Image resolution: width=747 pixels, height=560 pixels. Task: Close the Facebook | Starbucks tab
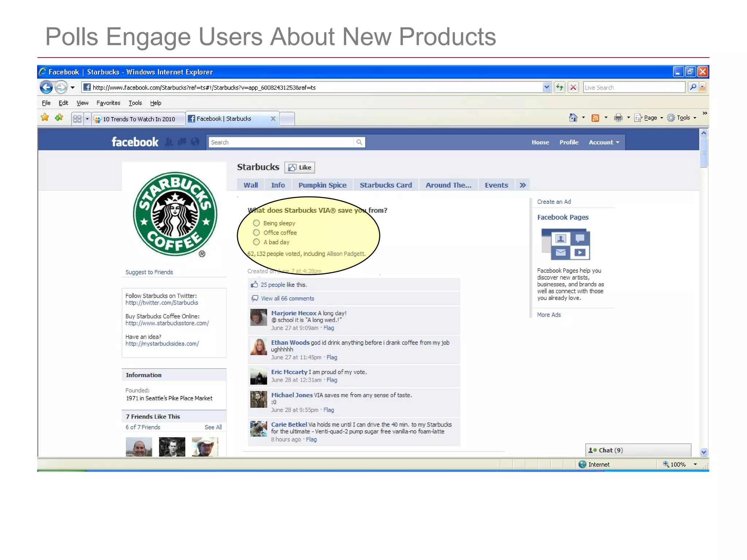[x=273, y=119]
